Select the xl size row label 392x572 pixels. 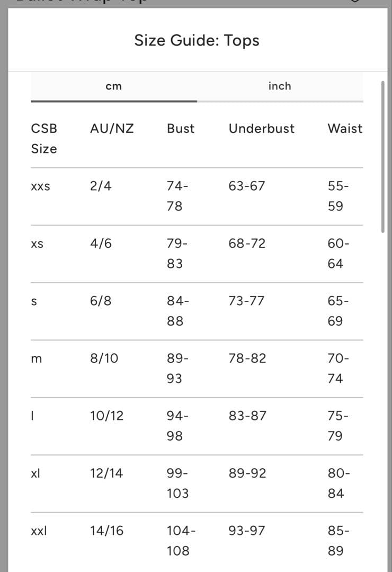(x=35, y=473)
